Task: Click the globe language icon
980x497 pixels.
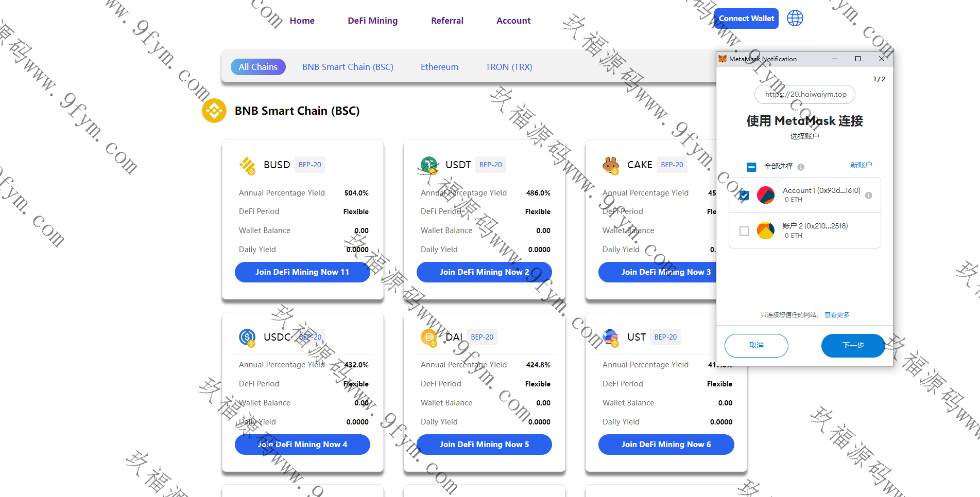Action: click(795, 19)
